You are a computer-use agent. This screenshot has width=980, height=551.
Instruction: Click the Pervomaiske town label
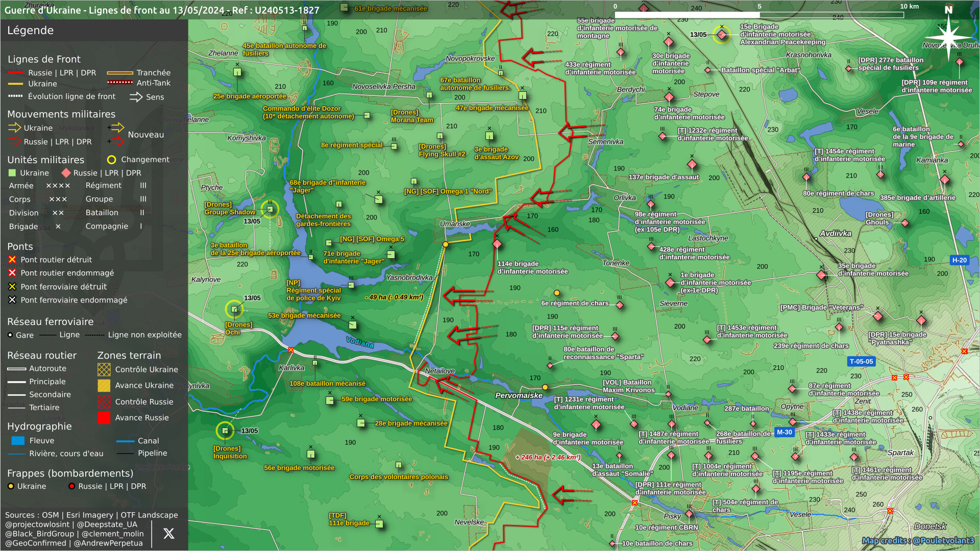tap(519, 395)
